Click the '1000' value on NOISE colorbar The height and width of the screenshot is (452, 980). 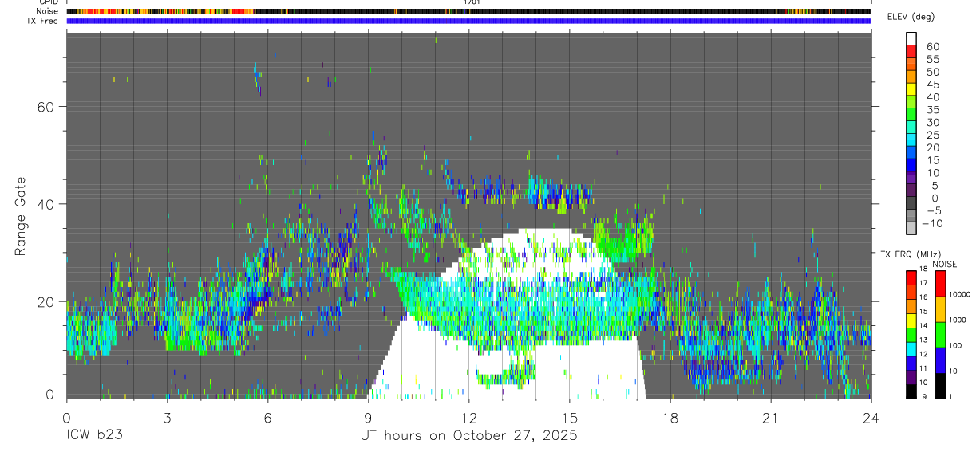click(958, 320)
